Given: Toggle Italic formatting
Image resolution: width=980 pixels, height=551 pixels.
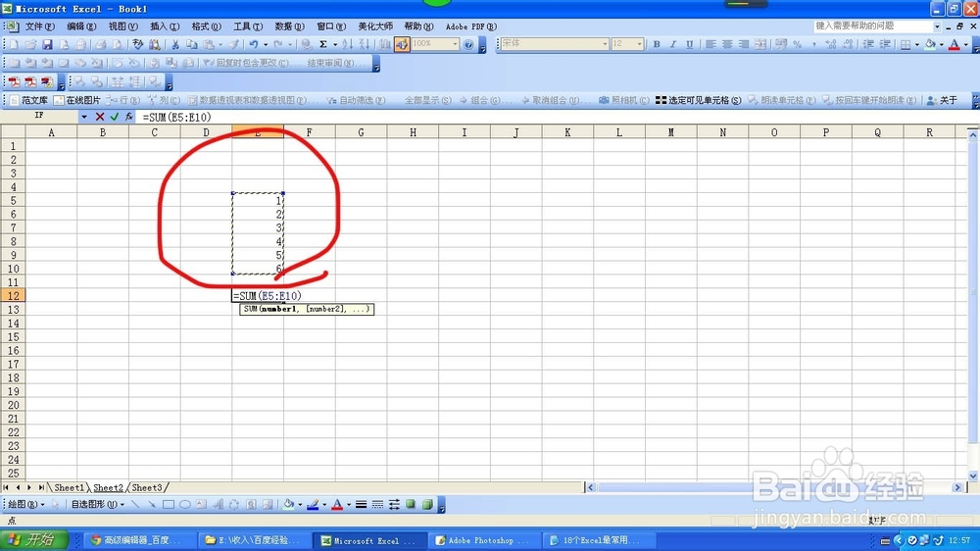Looking at the screenshot, I should pos(673,44).
